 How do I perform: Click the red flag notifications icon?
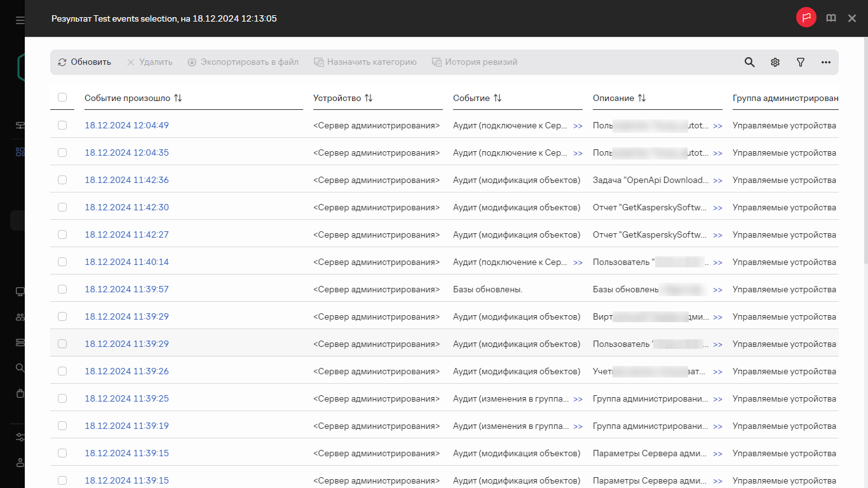pyautogui.click(x=806, y=18)
